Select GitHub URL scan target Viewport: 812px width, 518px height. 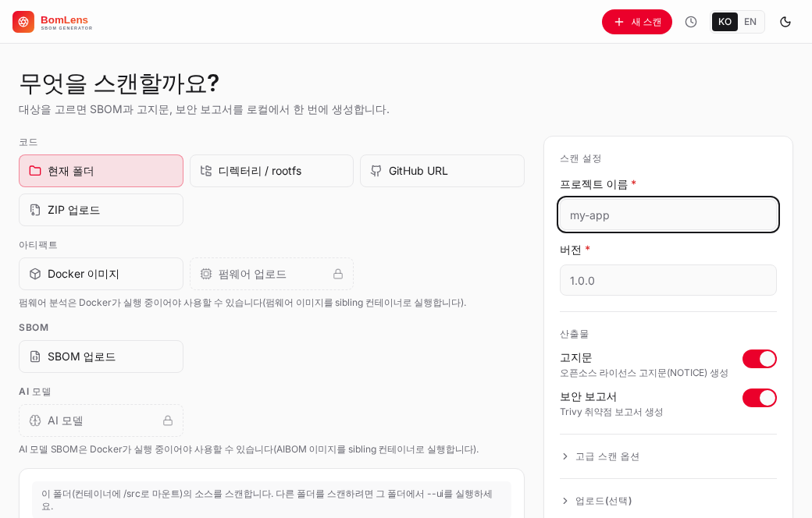pos(442,171)
